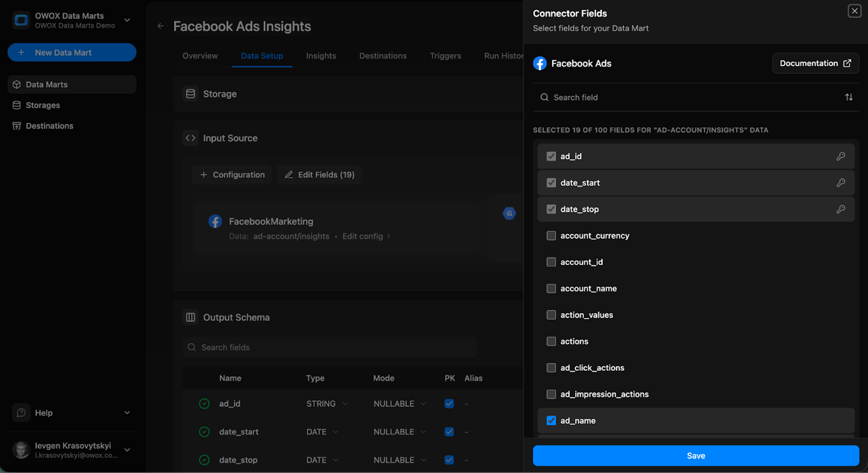
Task: Toggle the ad_id field checkbox
Action: (x=551, y=156)
